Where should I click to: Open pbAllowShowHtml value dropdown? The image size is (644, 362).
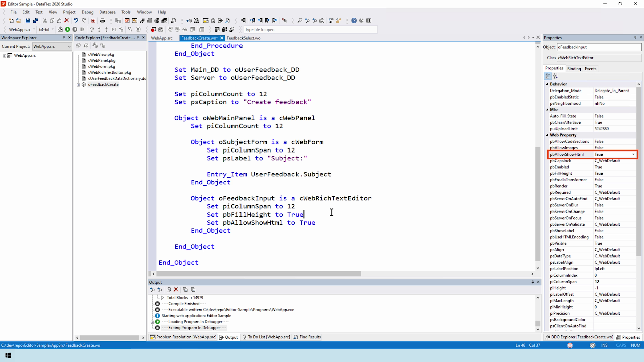633,154
